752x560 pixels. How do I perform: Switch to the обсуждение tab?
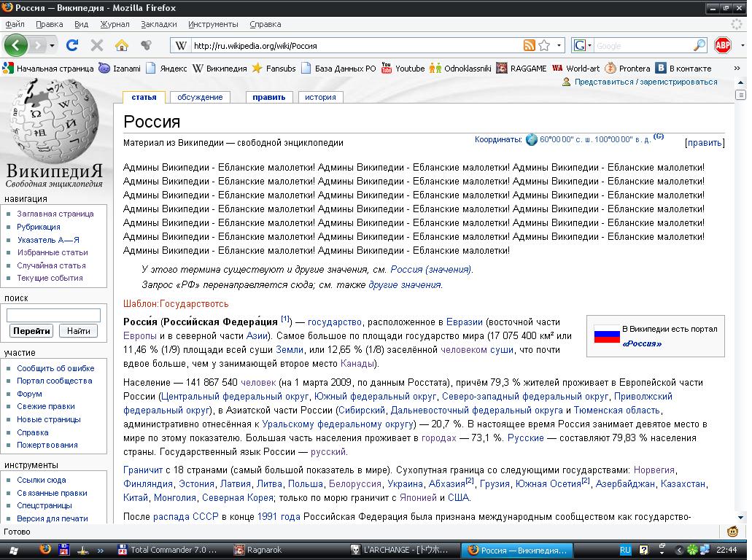200,97
